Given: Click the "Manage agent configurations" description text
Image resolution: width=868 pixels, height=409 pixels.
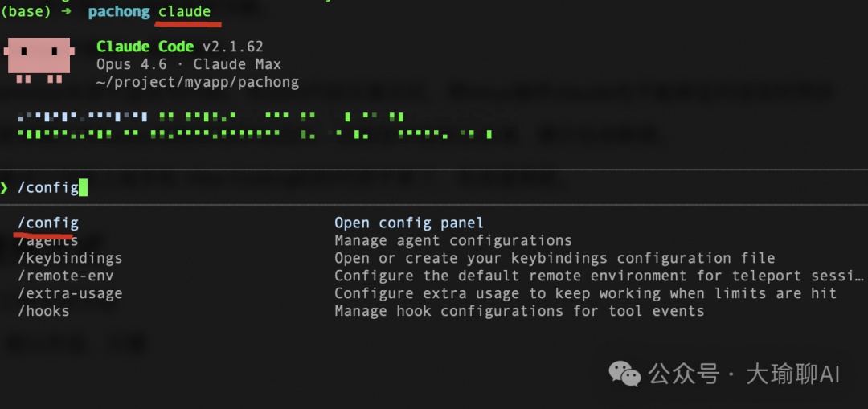Looking at the screenshot, I should [453, 240].
